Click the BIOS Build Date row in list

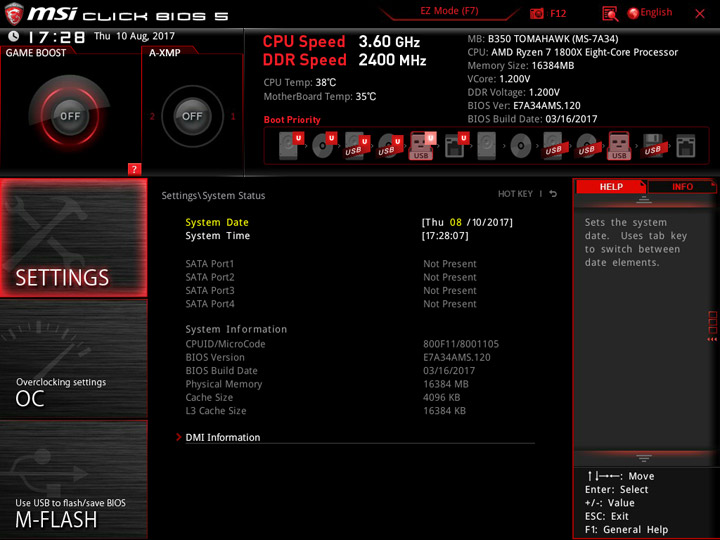click(x=330, y=371)
